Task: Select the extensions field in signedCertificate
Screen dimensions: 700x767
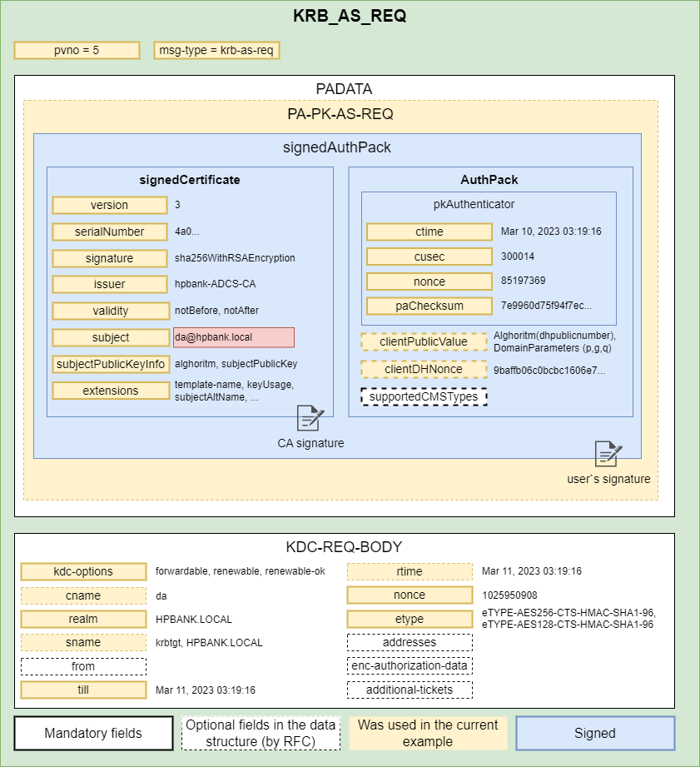Action: 110,391
